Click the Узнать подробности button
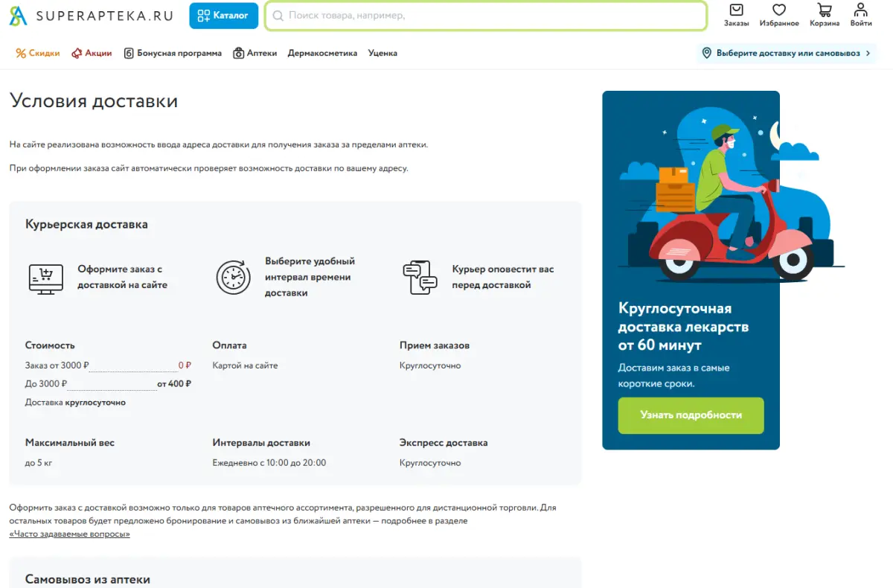The image size is (893, 588). [691, 415]
